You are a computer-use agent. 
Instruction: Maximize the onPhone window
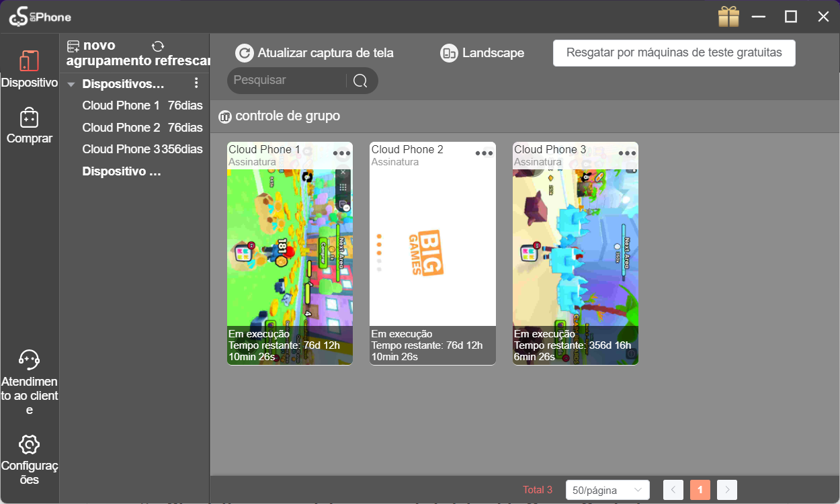point(791,17)
